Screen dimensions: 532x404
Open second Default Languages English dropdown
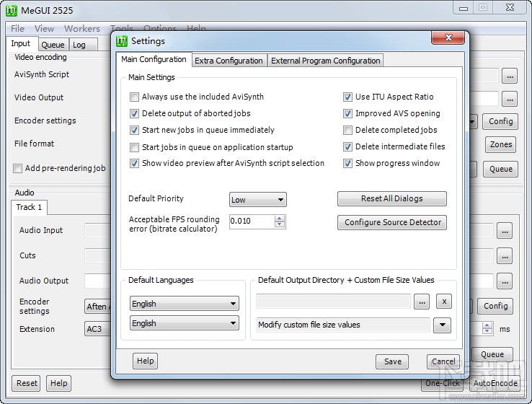tap(185, 323)
